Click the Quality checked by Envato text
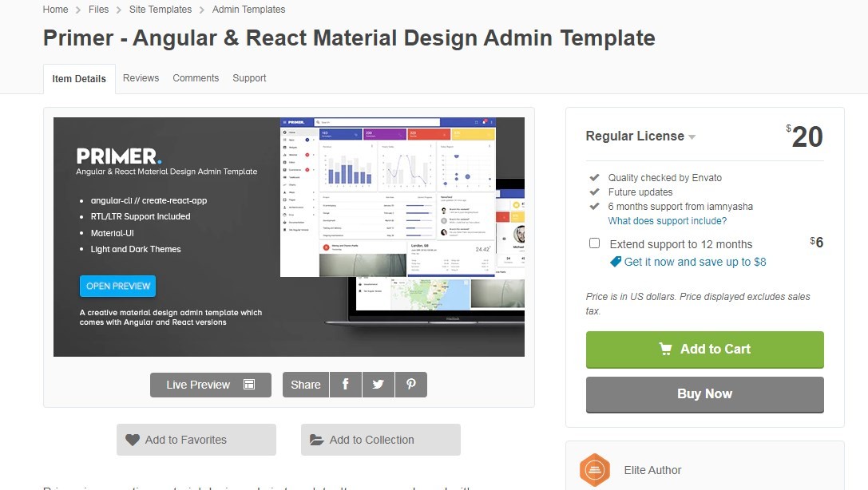This screenshot has height=490, width=868. [x=665, y=177]
